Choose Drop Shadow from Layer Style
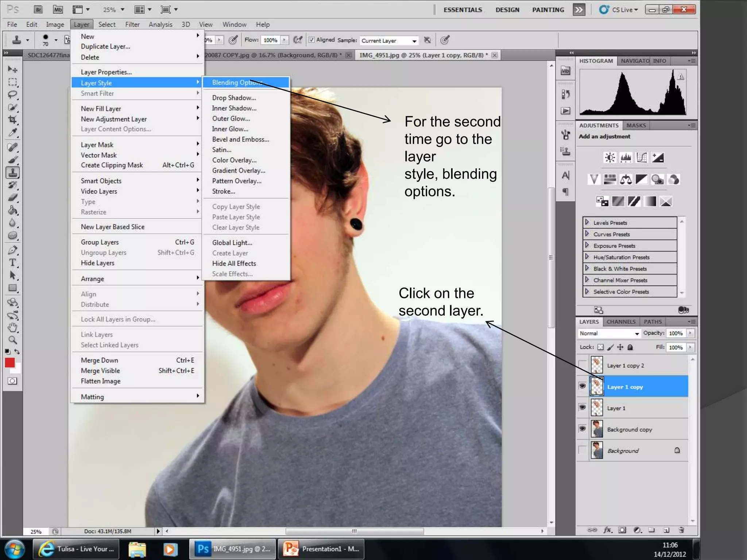The height and width of the screenshot is (560, 747). click(x=234, y=98)
